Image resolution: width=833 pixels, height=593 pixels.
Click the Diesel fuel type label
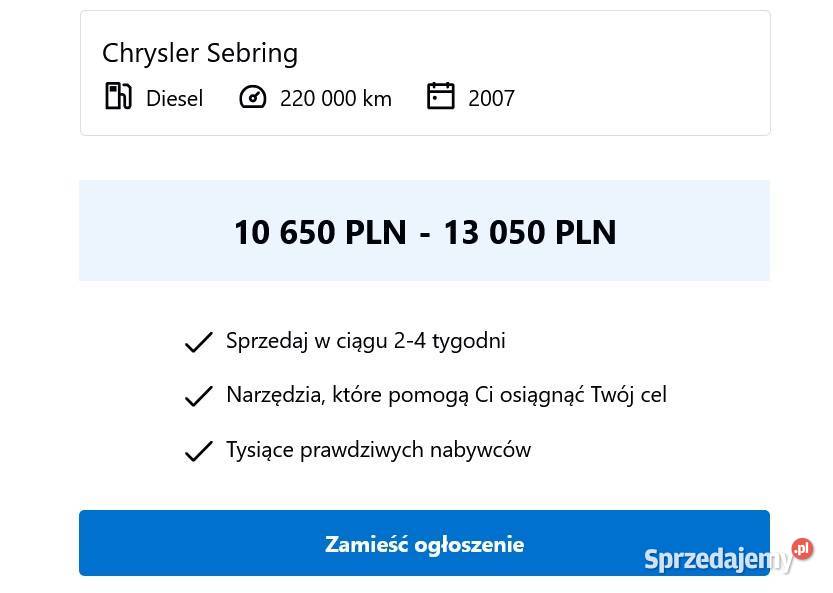(x=174, y=98)
